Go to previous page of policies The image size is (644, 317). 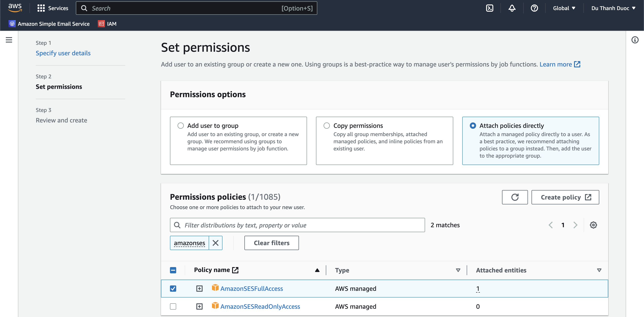click(550, 225)
